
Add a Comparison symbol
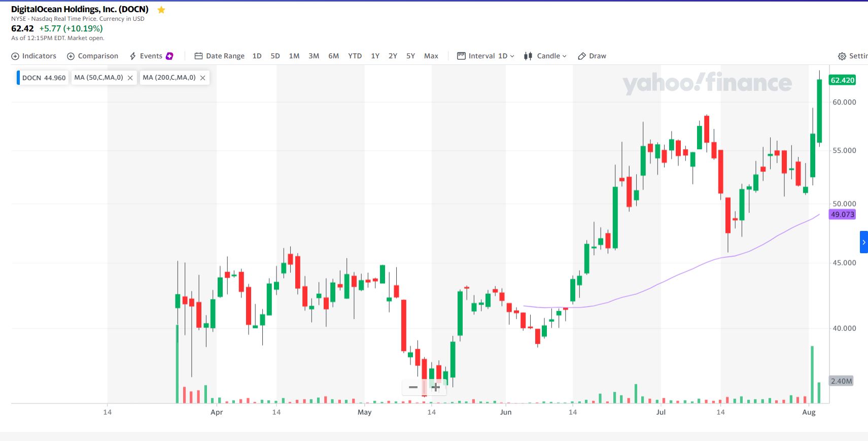coord(93,56)
